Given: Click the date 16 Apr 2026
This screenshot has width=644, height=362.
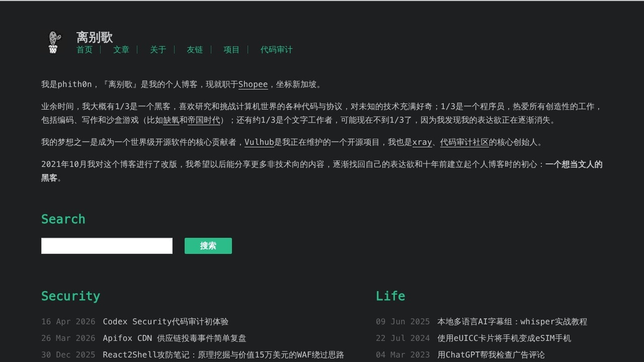Looking at the screenshot, I should 68,322.
